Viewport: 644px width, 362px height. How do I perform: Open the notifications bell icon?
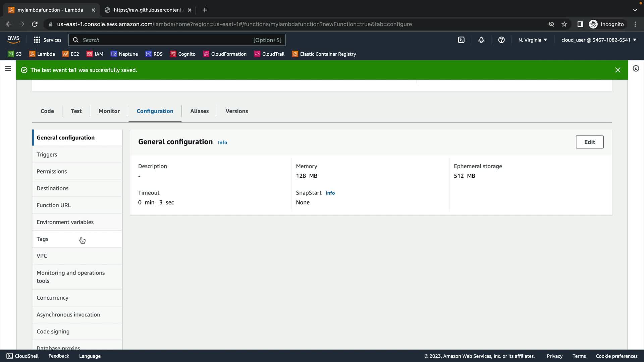[x=481, y=40]
